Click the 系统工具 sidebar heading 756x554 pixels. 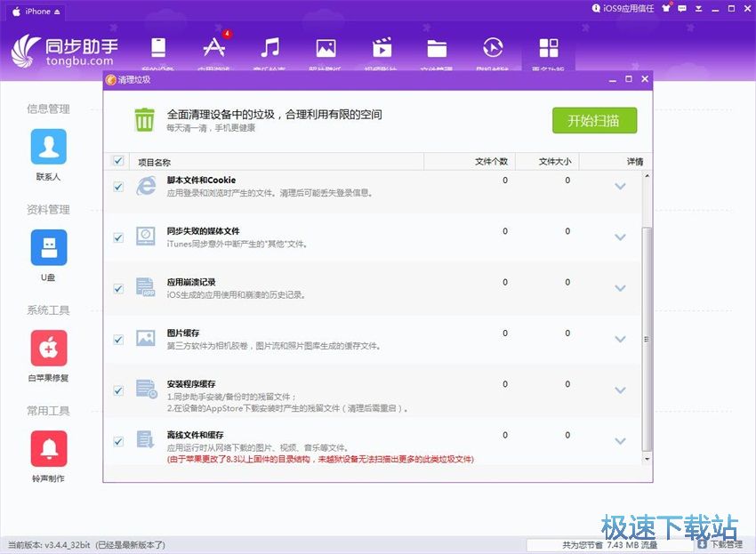(x=48, y=310)
